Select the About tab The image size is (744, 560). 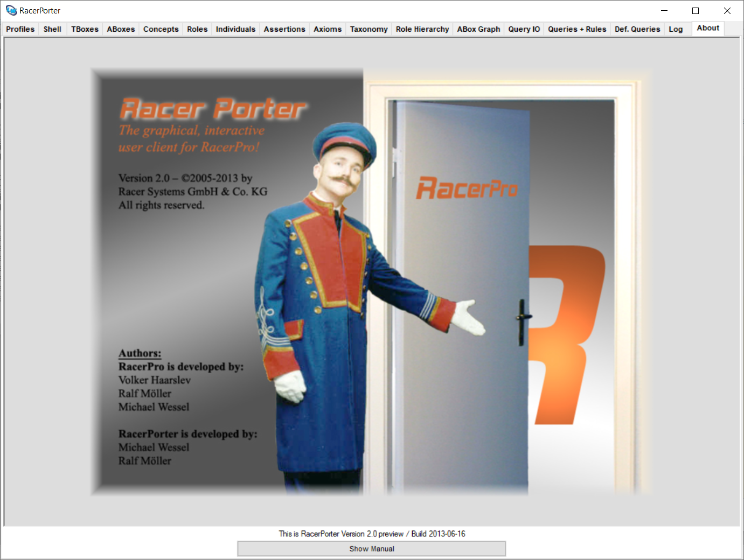click(x=708, y=28)
